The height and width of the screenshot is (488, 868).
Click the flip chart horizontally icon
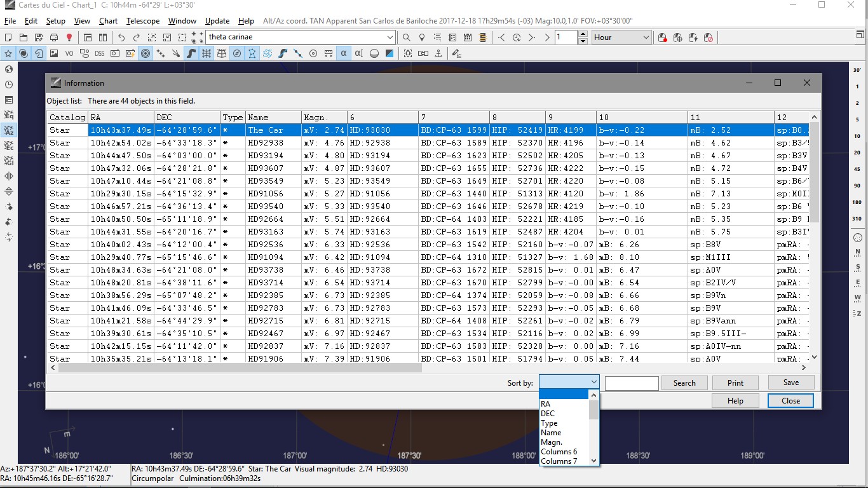(9, 176)
